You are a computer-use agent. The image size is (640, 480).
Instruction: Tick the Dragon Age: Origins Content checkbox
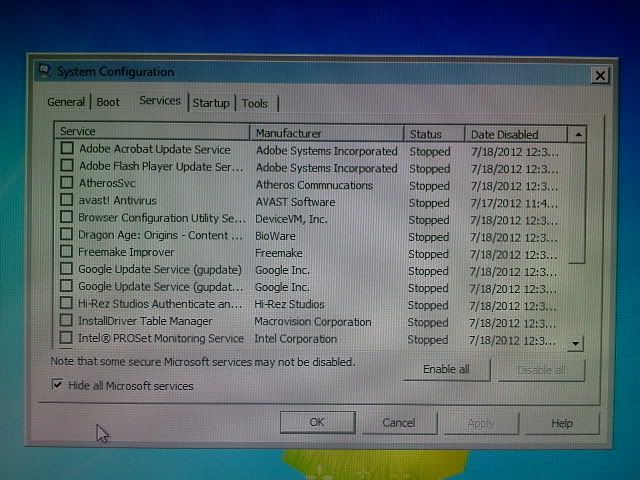point(67,234)
